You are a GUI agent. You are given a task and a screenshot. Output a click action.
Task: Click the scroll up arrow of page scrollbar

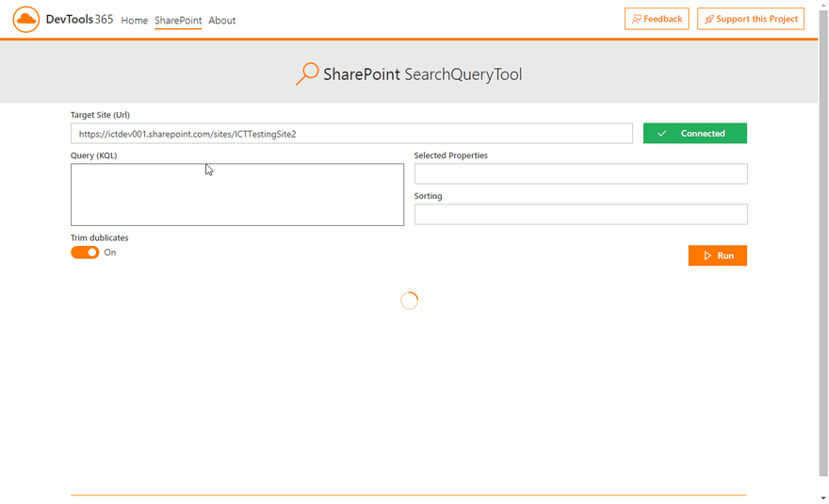click(x=823, y=4)
